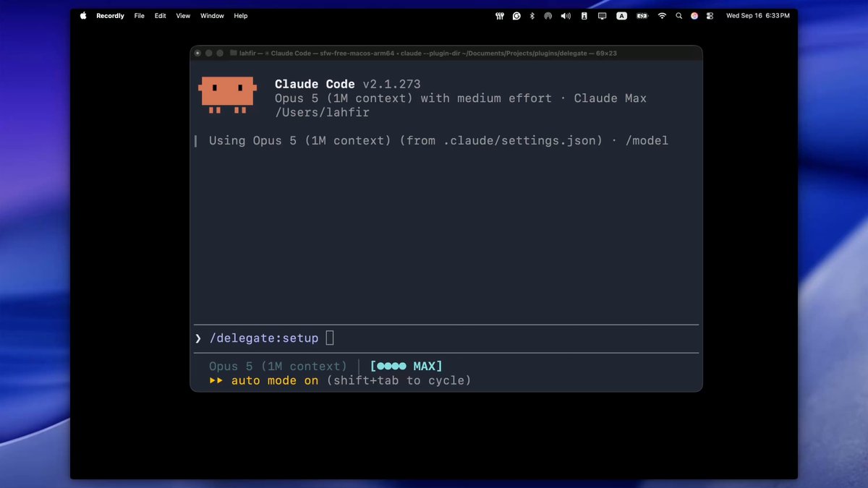This screenshot has height=488, width=868.
Task: Open the Help menu
Action: [241, 16]
